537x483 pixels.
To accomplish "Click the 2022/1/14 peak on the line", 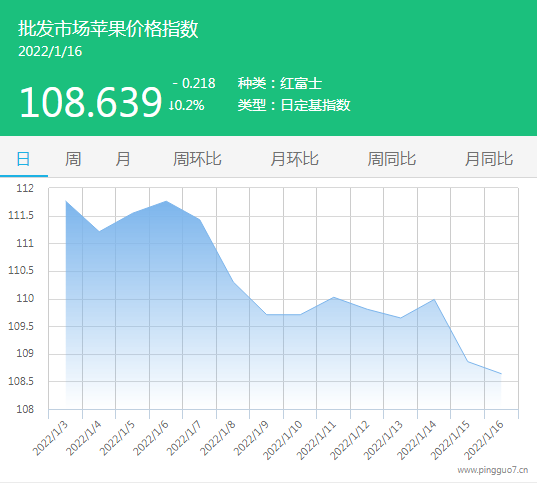I will point(434,299).
